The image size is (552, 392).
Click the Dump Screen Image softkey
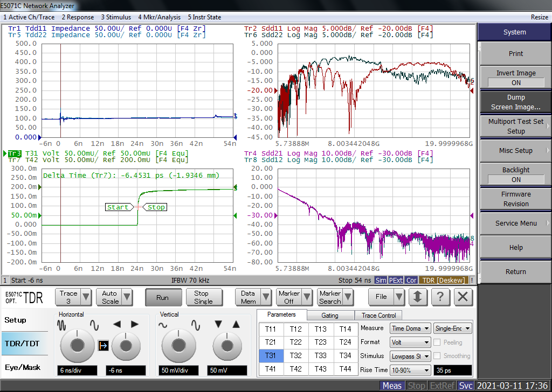click(x=515, y=102)
